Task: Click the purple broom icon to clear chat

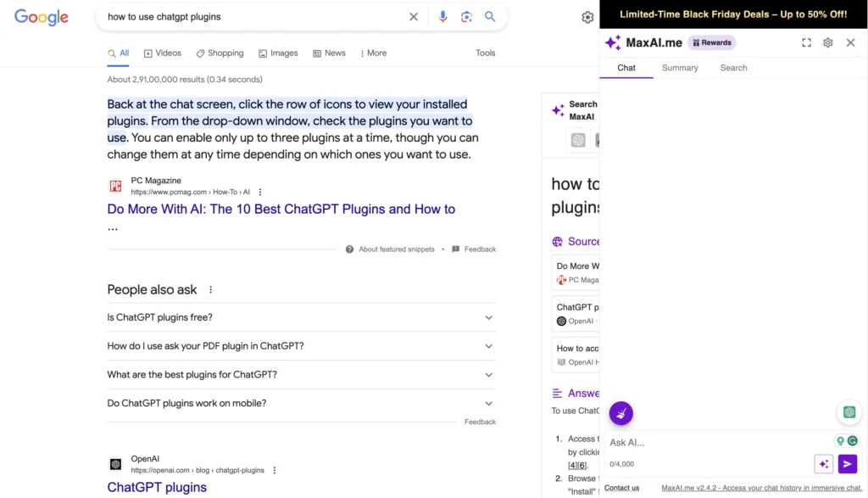Action: (621, 413)
